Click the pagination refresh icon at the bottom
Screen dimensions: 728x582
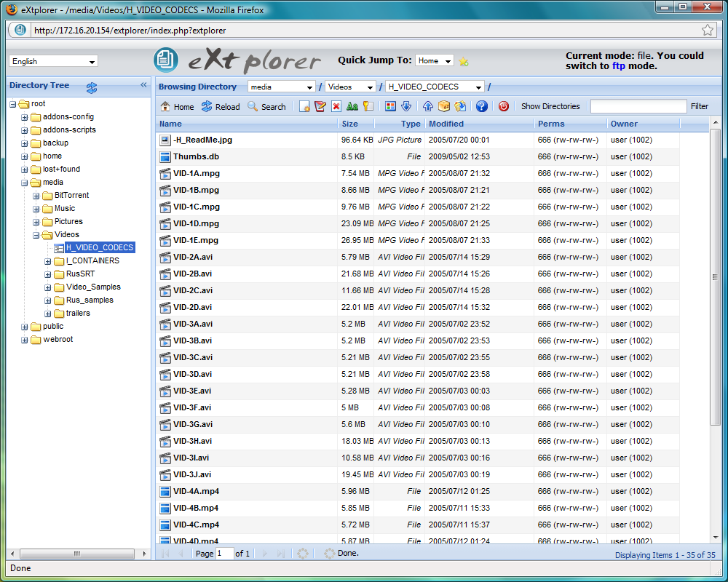click(x=303, y=553)
